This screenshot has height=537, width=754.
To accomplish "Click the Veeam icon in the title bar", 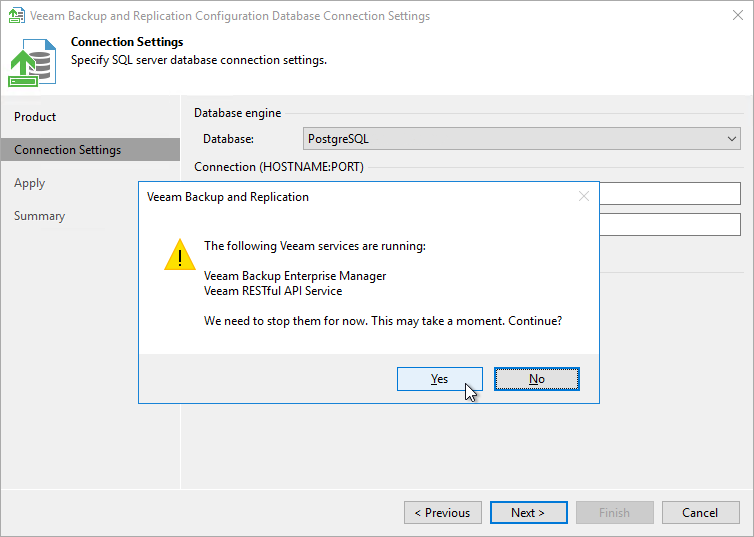I will click(16, 16).
